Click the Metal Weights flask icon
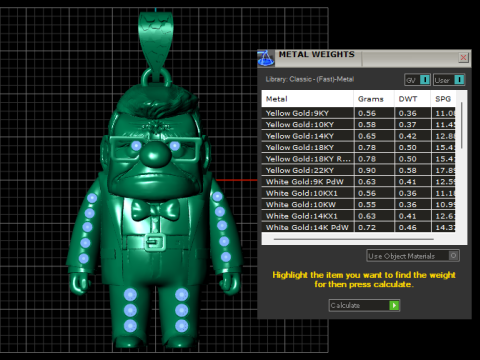The height and width of the screenshot is (360, 480). pyautogui.click(x=266, y=58)
